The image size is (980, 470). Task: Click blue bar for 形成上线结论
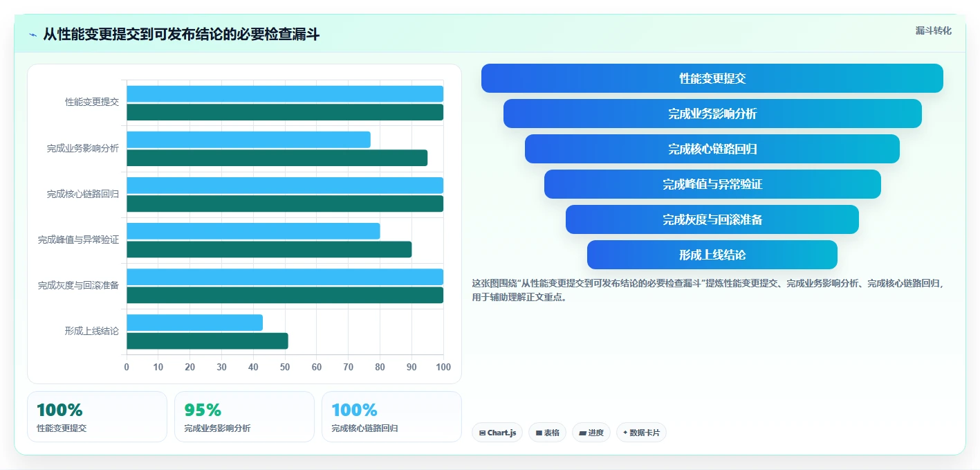[194, 323]
